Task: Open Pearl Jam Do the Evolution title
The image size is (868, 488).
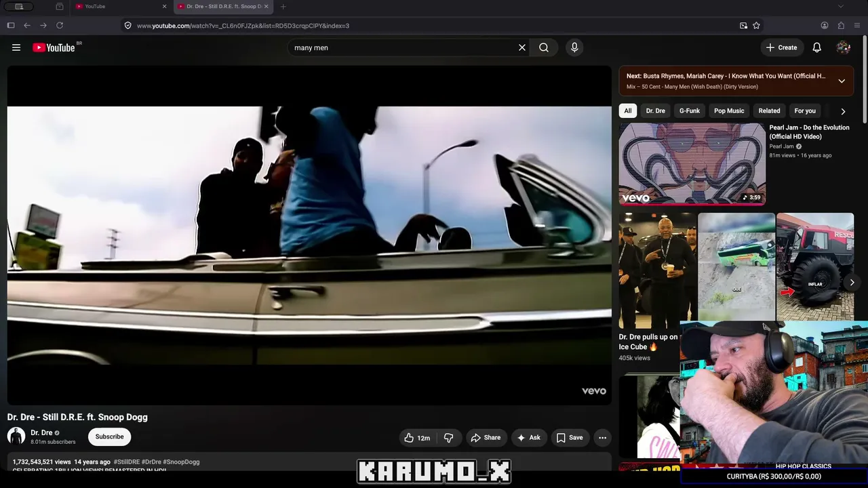Action: click(x=809, y=132)
